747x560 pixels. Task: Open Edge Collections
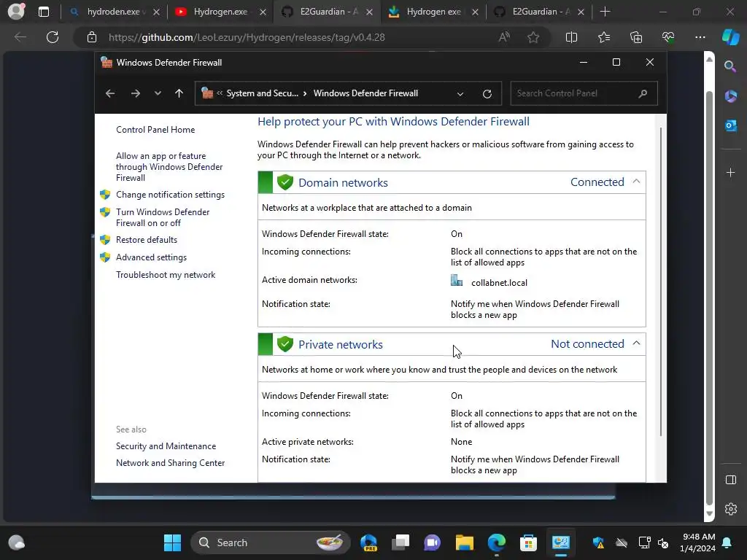click(636, 37)
